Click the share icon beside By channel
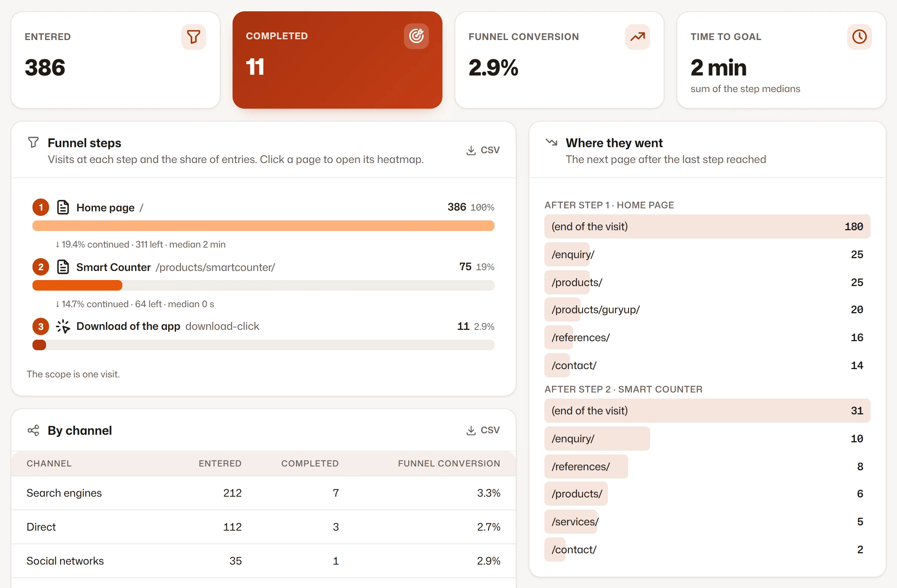The width and height of the screenshot is (897, 588). click(x=33, y=430)
